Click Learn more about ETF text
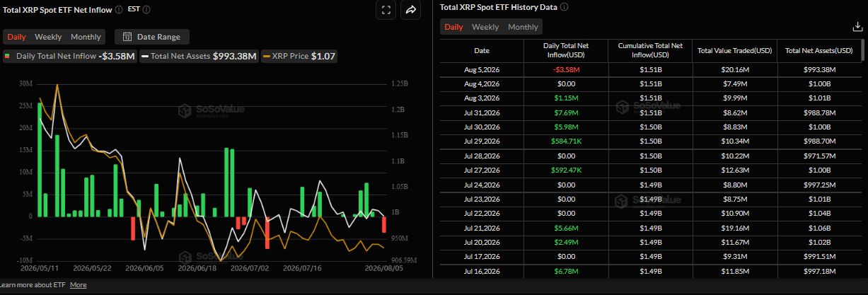 pos(34,285)
